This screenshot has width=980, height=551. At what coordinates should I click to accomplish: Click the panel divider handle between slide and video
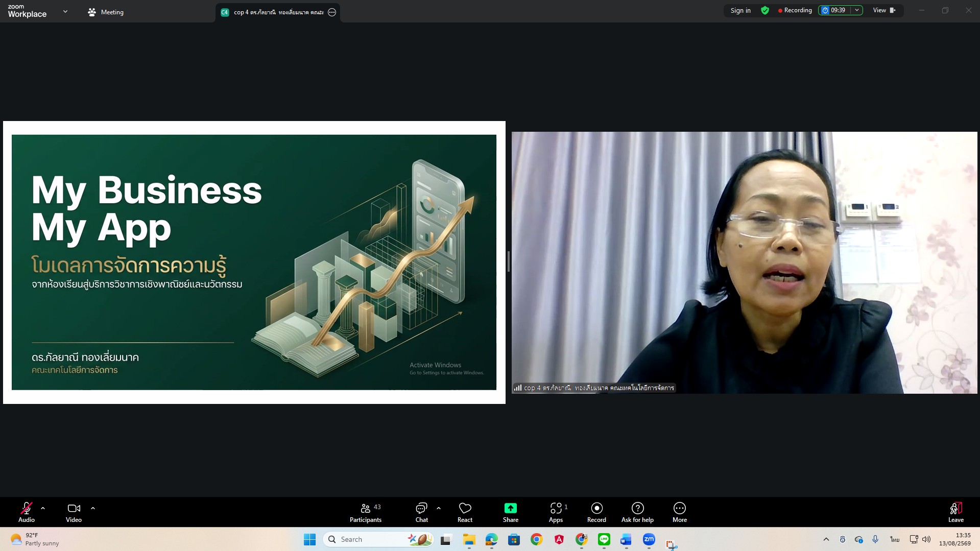click(508, 261)
